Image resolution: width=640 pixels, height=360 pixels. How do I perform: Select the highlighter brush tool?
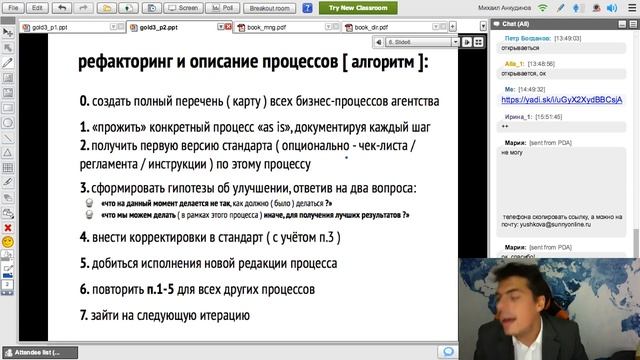coord(8,182)
